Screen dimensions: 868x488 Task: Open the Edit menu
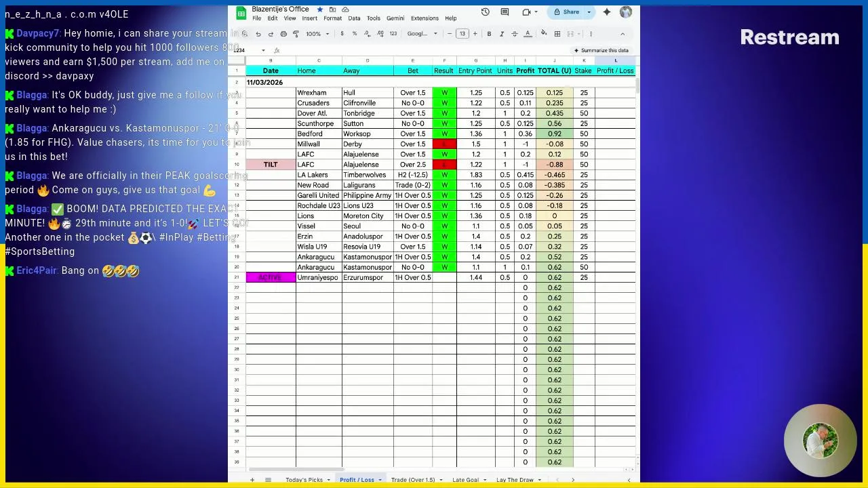(272, 18)
